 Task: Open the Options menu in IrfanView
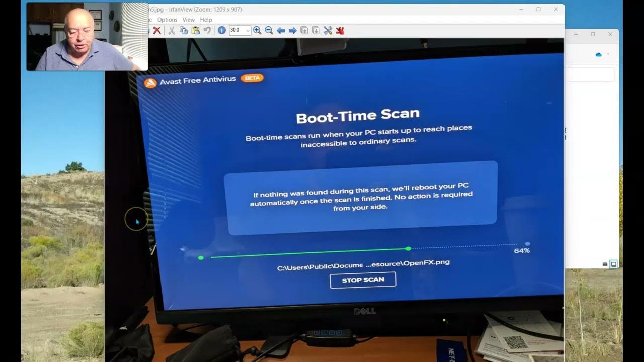[167, 20]
